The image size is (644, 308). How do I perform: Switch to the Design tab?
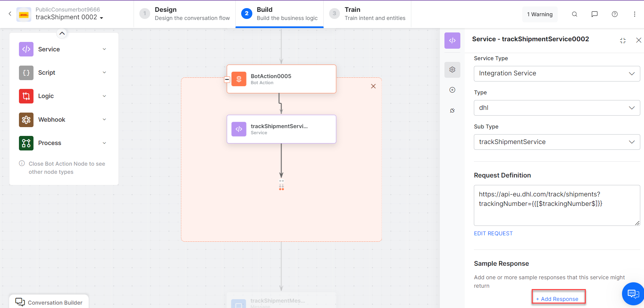tap(185, 14)
